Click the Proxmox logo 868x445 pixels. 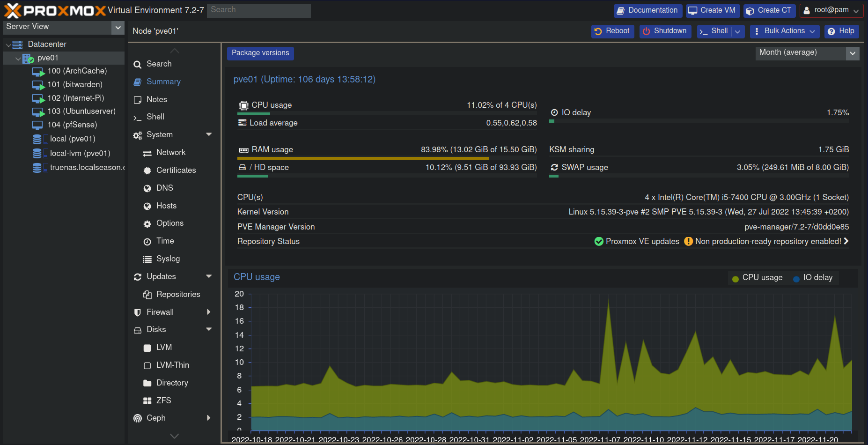click(x=55, y=10)
